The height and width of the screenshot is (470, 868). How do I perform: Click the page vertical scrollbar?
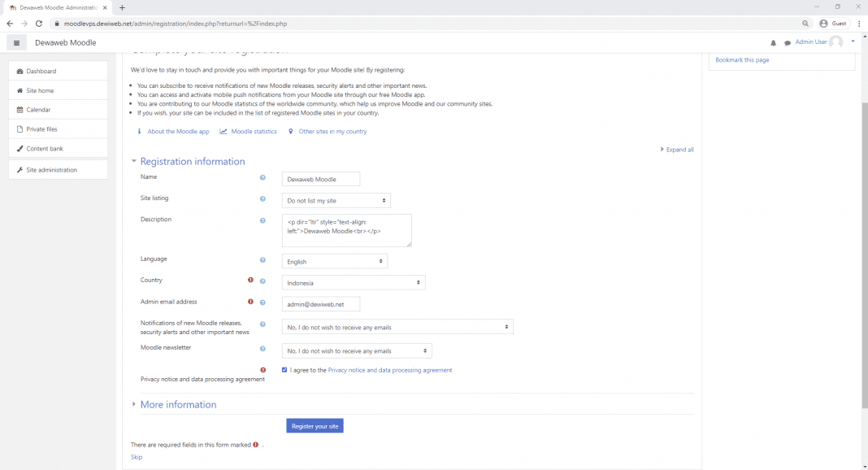pyautogui.click(x=865, y=255)
